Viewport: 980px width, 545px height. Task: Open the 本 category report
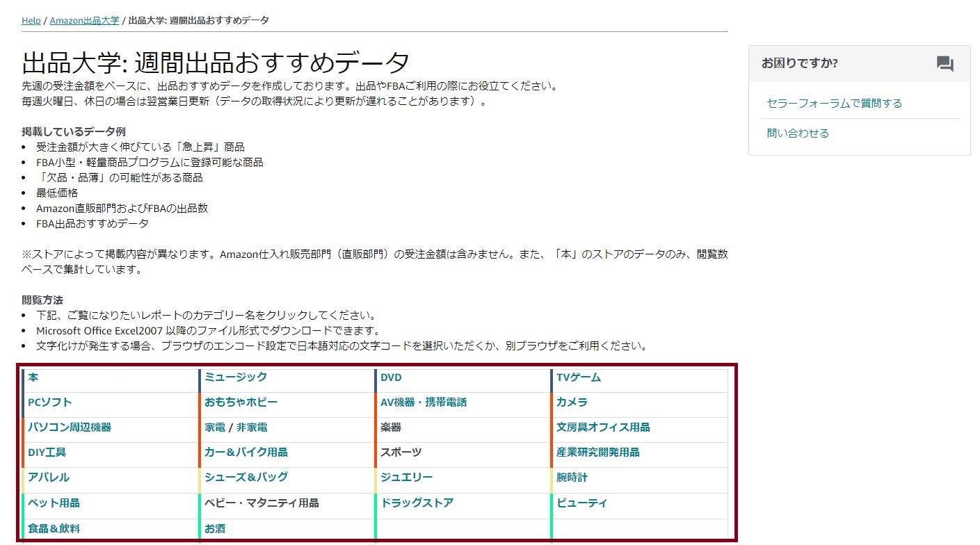pyautogui.click(x=33, y=377)
